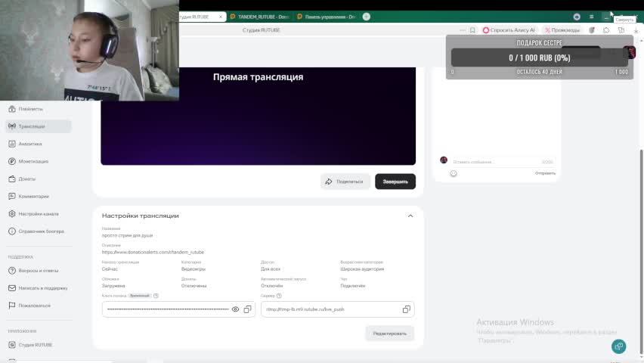The image size is (644, 363).
Task: Open emoji picker in chat
Action: [x=454, y=173]
